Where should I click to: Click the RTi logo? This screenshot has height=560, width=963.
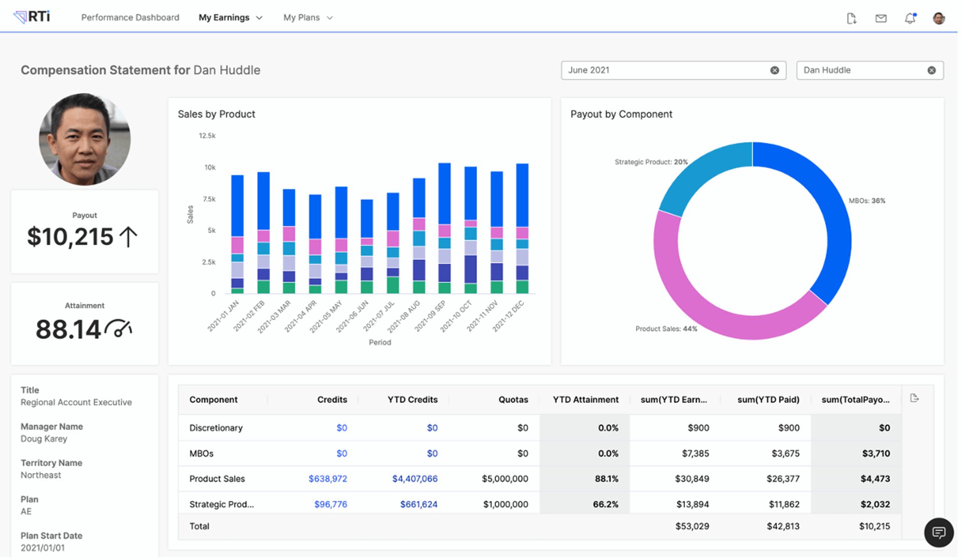[x=32, y=16]
